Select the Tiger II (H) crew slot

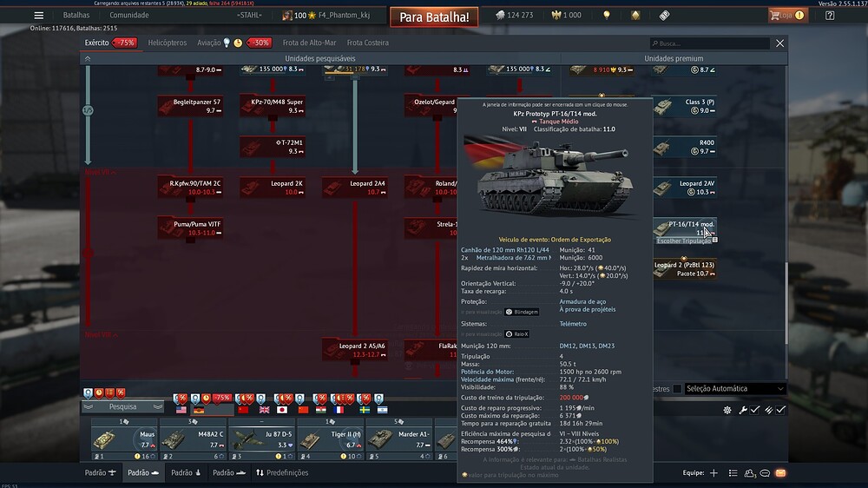click(x=331, y=440)
